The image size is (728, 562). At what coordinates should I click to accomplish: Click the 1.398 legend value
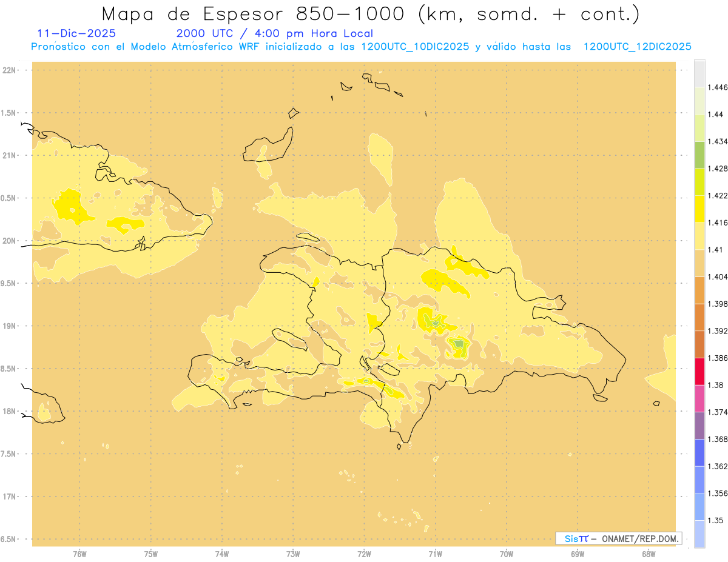click(x=717, y=304)
